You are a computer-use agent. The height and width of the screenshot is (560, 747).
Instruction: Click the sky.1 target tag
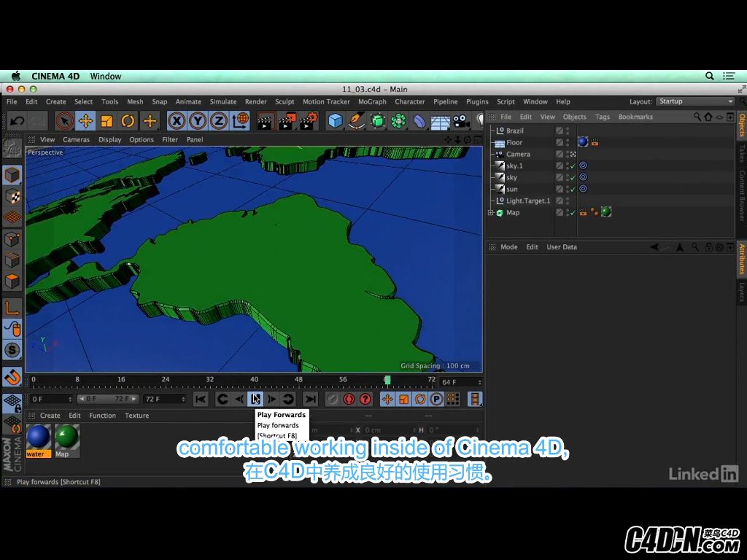coord(583,166)
